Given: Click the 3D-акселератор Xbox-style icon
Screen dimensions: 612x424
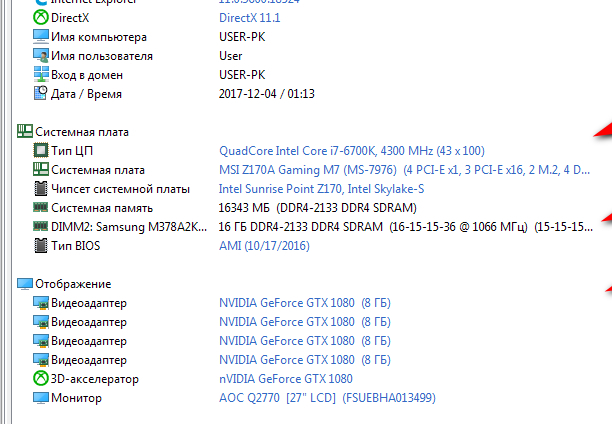Looking at the screenshot, I should tap(41, 378).
